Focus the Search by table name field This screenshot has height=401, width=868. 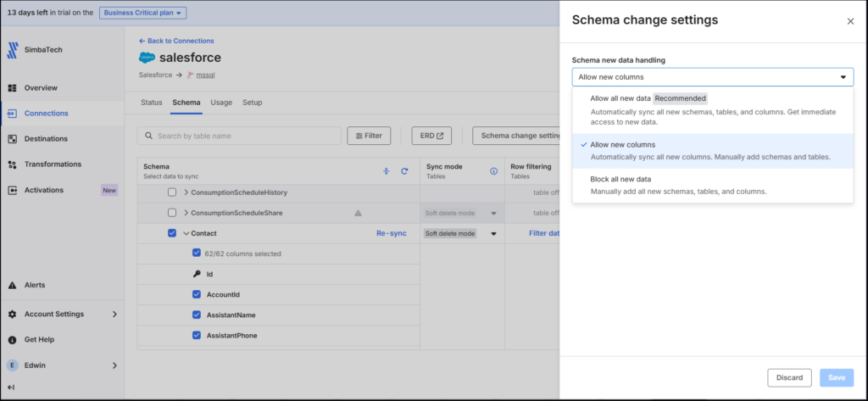(239, 136)
